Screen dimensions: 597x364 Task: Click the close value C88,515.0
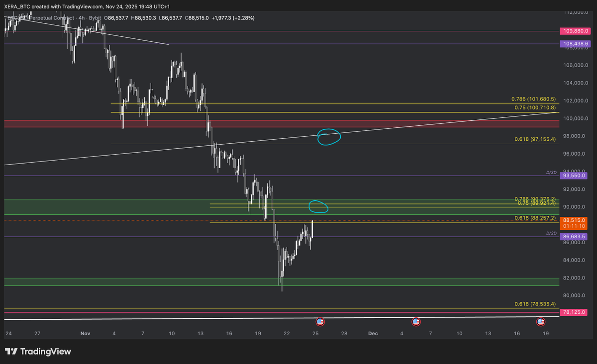197,18
